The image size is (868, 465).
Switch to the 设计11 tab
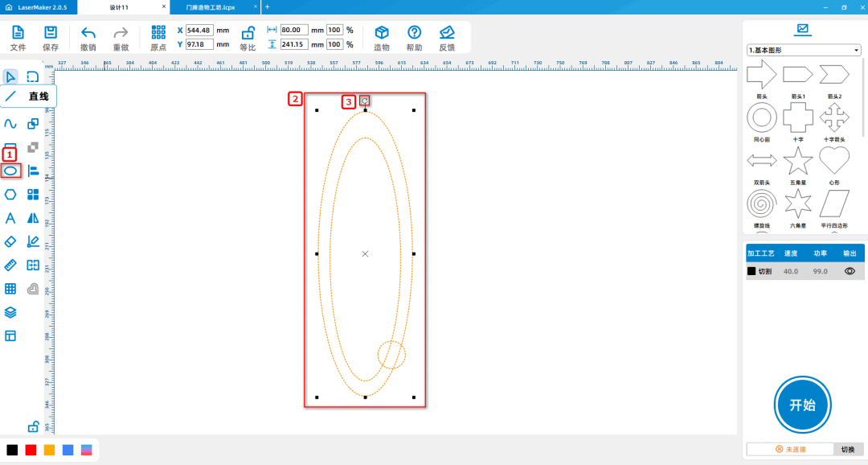[x=121, y=6]
